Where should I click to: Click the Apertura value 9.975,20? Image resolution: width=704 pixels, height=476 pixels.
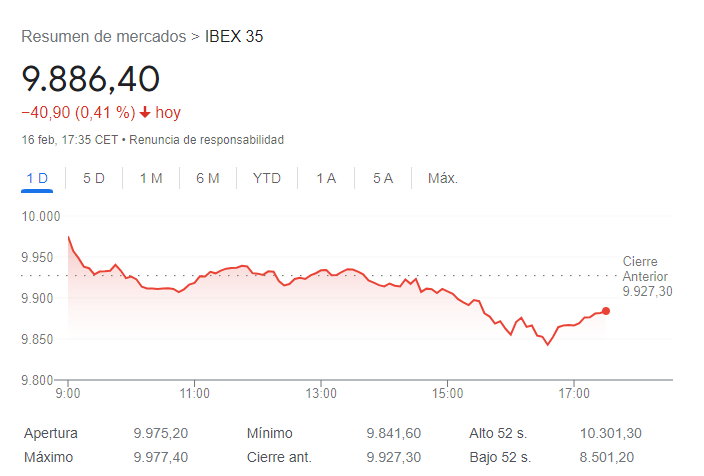tap(160, 434)
